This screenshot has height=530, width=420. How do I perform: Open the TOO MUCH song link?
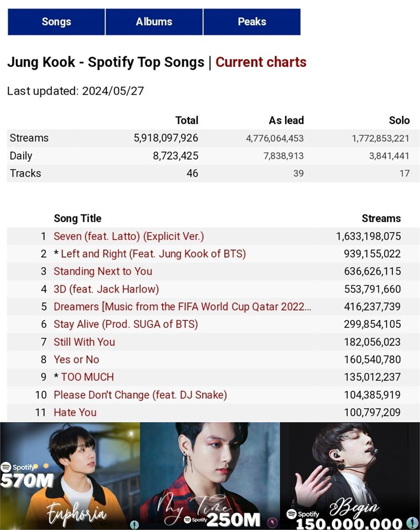click(x=87, y=377)
